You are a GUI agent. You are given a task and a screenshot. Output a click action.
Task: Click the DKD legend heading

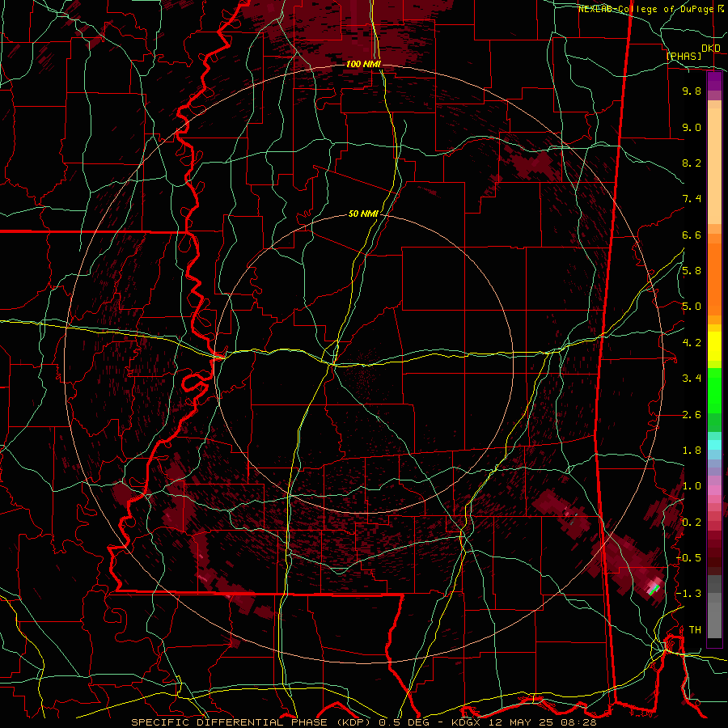pyautogui.click(x=711, y=49)
